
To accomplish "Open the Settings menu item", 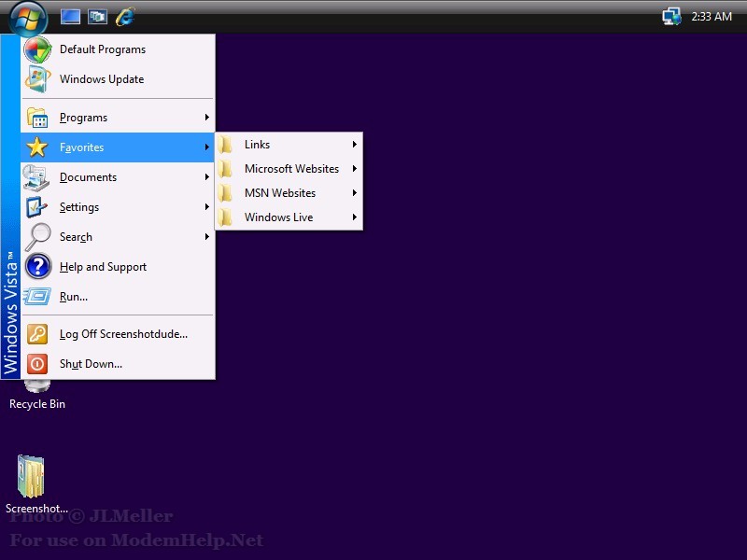I will click(x=118, y=207).
